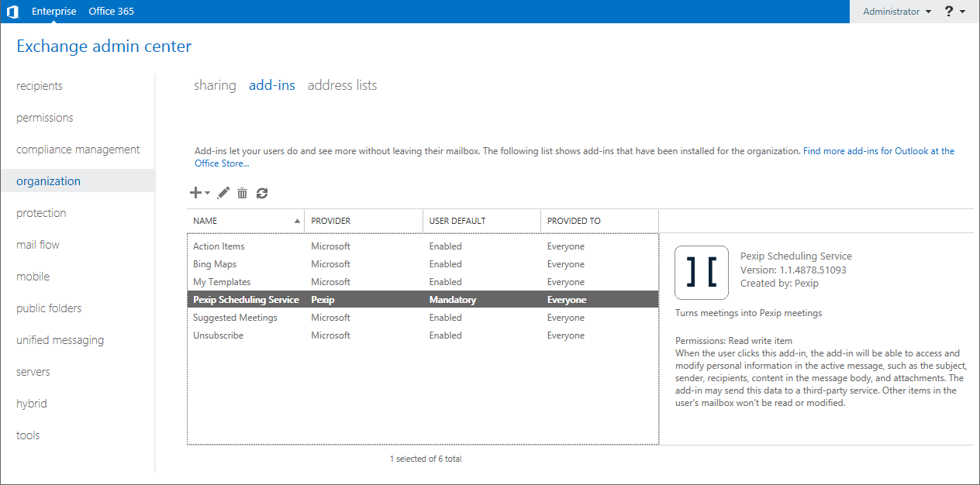Click the pencil edit icon
The height and width of the screenshot is (485, 980).
click(x=224, y=193)
